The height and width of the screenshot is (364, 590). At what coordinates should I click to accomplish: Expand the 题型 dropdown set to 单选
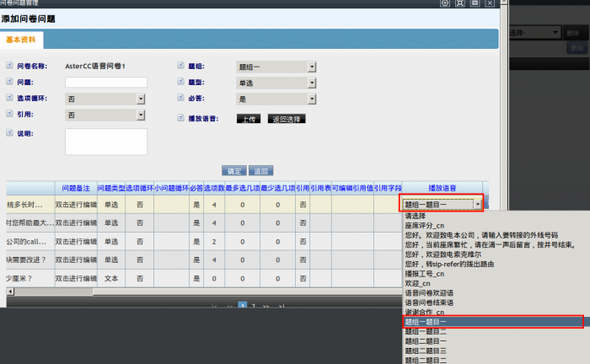click(276, 83)
